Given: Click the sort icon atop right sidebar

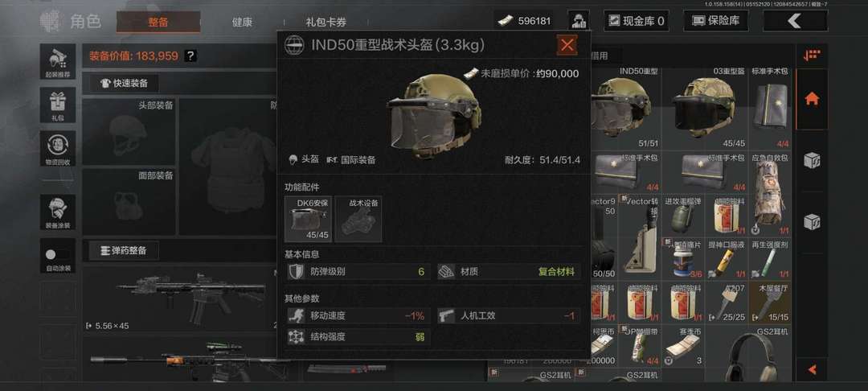Looking at the screenshot, I should pyautogui.click(x=812, y=56).
